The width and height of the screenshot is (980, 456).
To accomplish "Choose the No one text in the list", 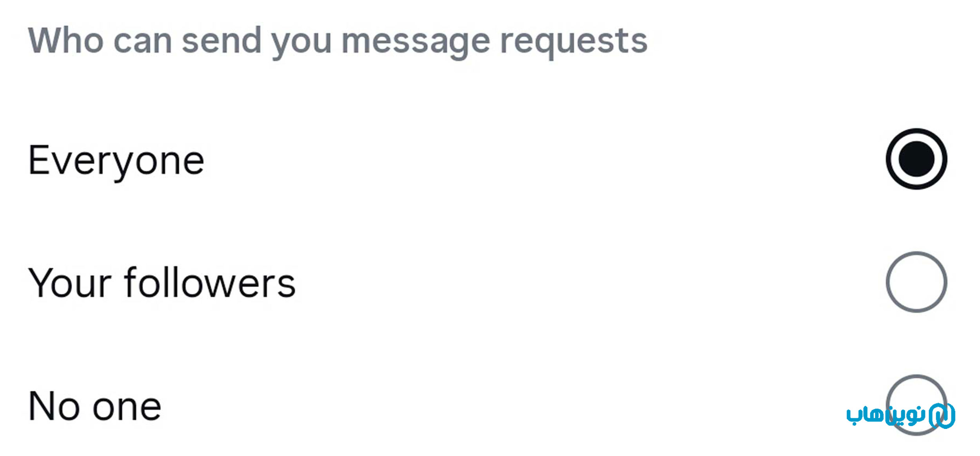I will click(95, 407).
